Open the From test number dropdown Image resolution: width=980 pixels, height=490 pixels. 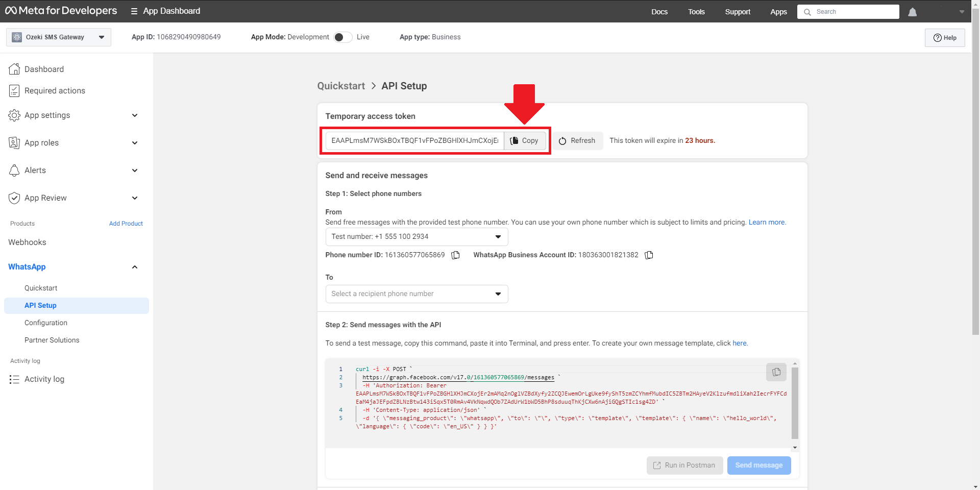[416, 236]
